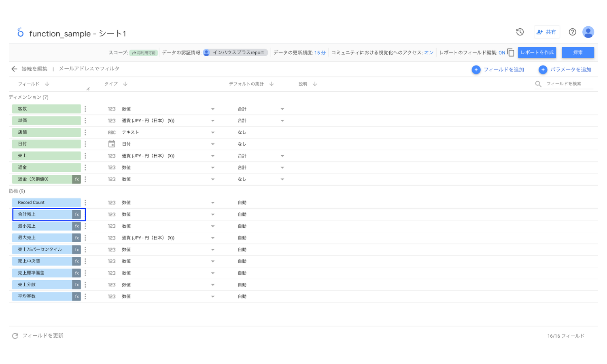Toggle コミュニティにおける視覚化へのアクセス setting
This screenshot has height=364, width=607.
[429, 53]
